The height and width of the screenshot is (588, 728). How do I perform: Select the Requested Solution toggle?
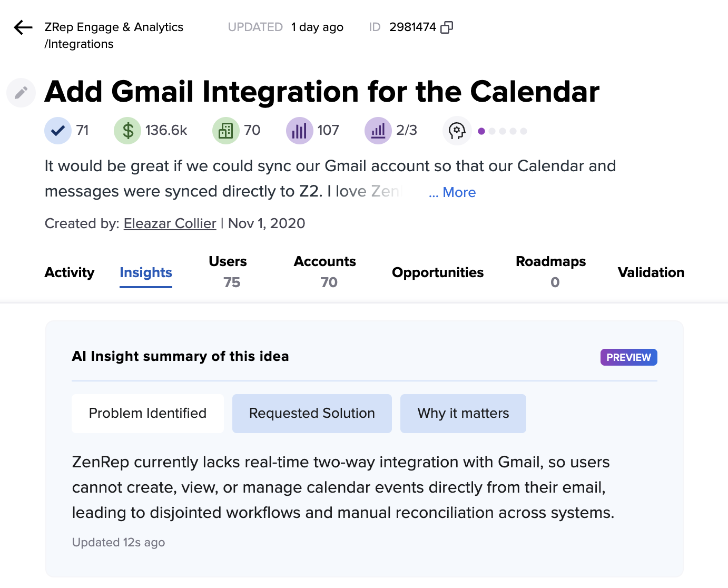click(312, 414)
